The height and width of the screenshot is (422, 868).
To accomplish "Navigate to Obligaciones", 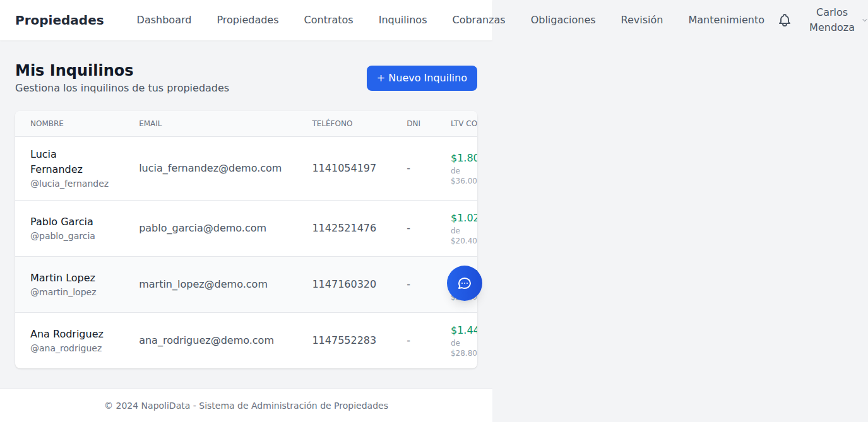I will coord(563,20).
